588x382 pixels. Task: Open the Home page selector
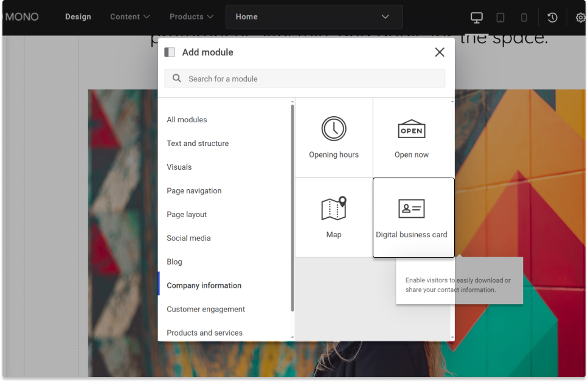(314, 16)
